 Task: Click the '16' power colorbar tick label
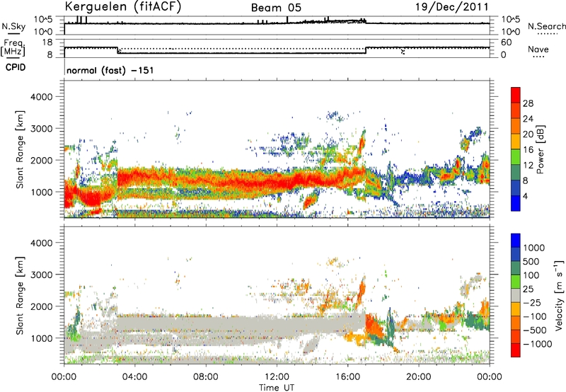pos(528,150)
